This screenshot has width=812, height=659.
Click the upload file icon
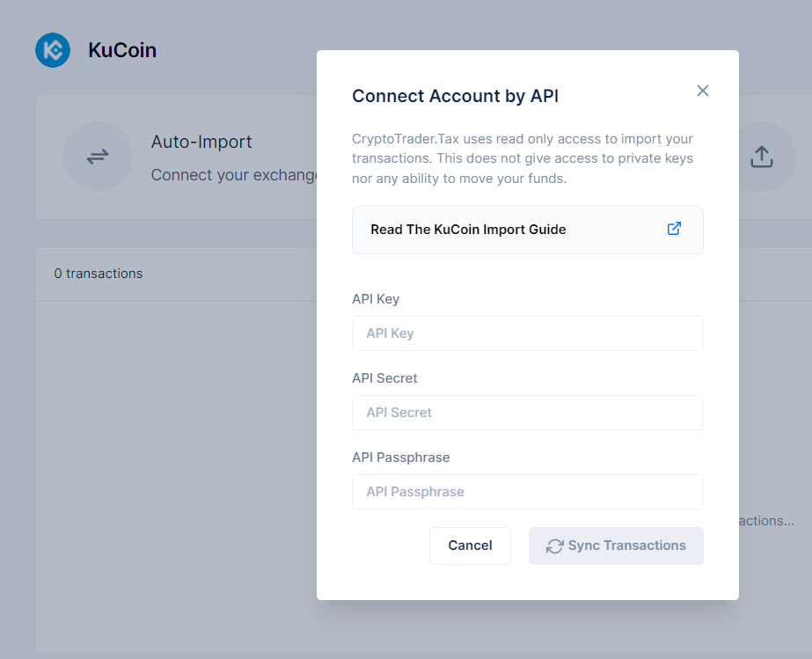point(762,156)
